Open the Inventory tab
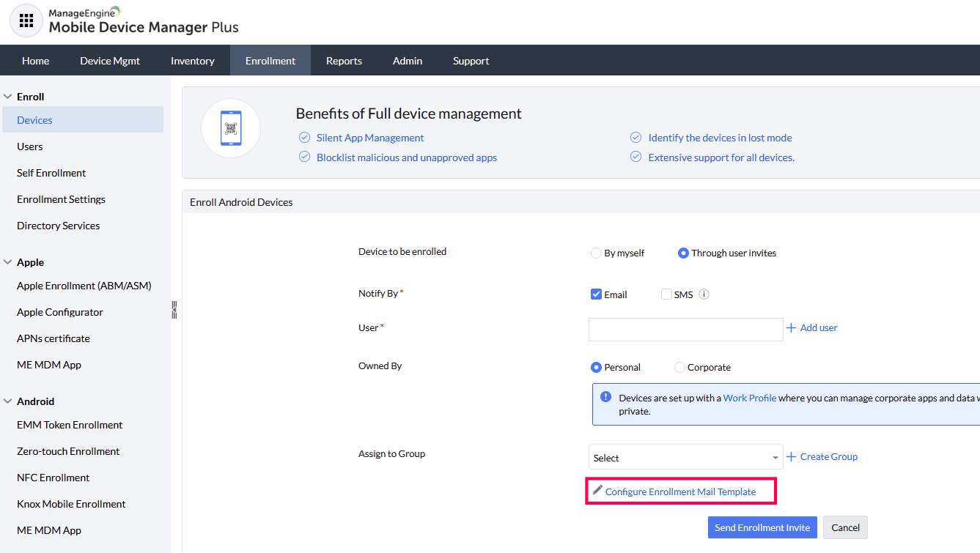 point(193,61)
